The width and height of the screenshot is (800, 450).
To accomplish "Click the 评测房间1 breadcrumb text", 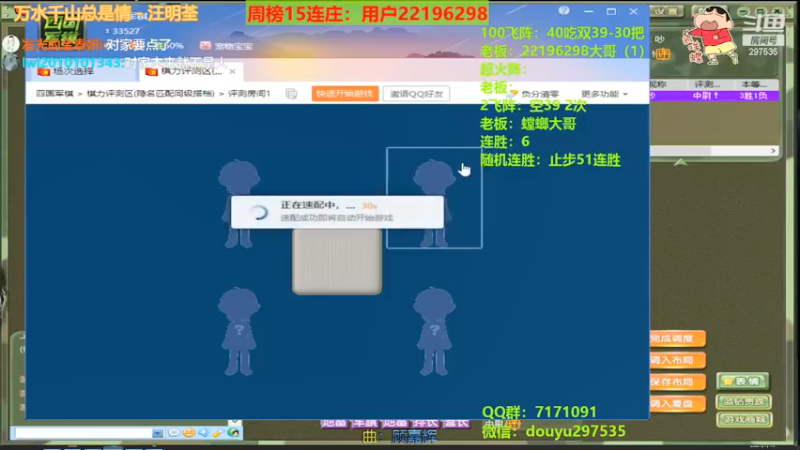I will [249, 94].
